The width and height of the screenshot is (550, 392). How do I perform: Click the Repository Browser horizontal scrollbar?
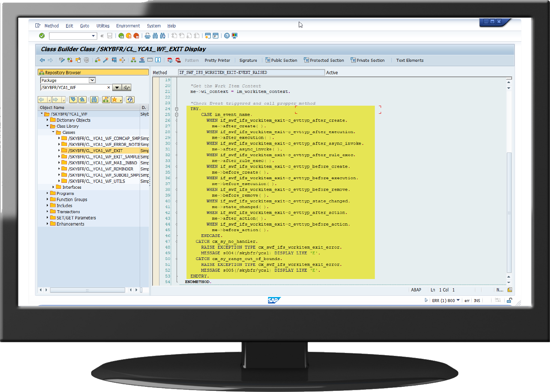click(x=87, y=290)
